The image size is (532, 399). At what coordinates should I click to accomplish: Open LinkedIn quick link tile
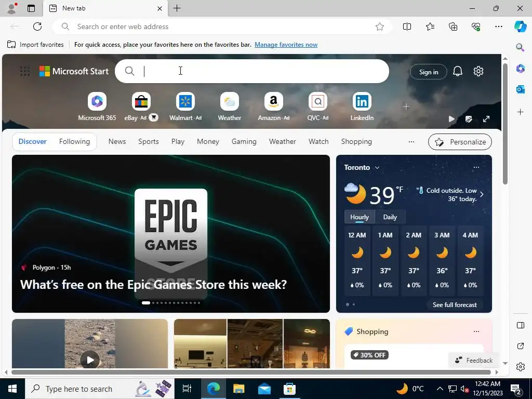coord(362,107)
